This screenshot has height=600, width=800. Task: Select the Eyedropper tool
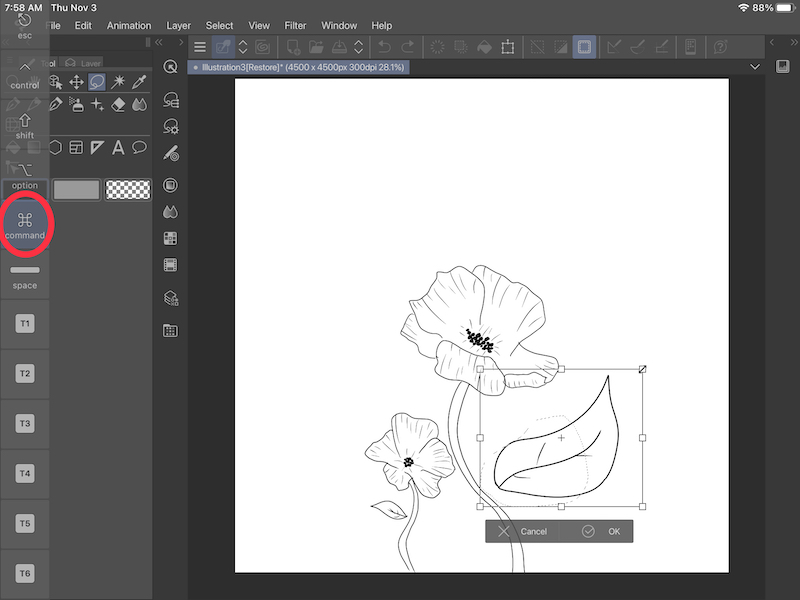[137, 82]
